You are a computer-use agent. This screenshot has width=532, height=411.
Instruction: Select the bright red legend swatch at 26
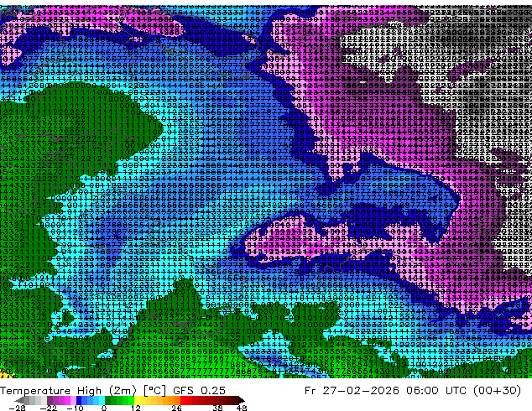(x=183, y=400)
